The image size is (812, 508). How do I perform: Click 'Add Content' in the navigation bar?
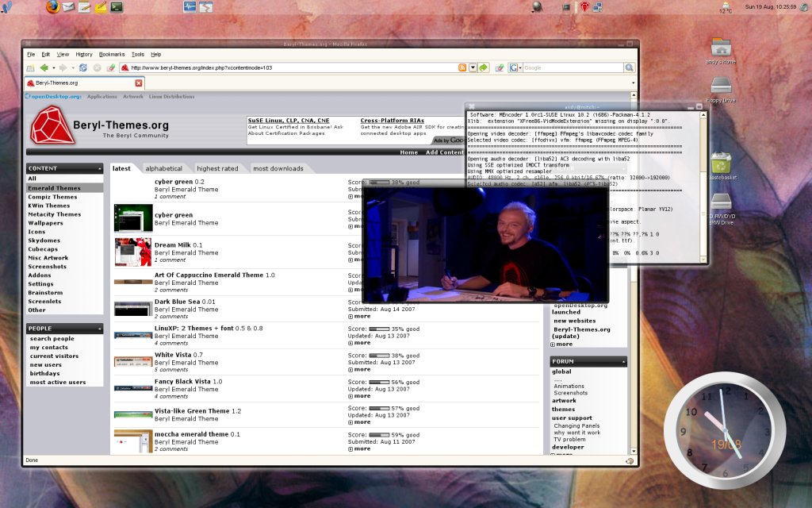click(x=444, y=152)
